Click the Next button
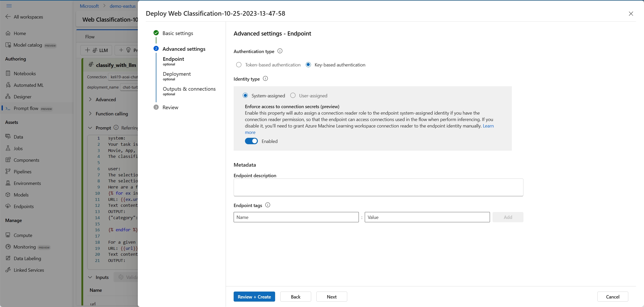 click(x=331, y=297)
